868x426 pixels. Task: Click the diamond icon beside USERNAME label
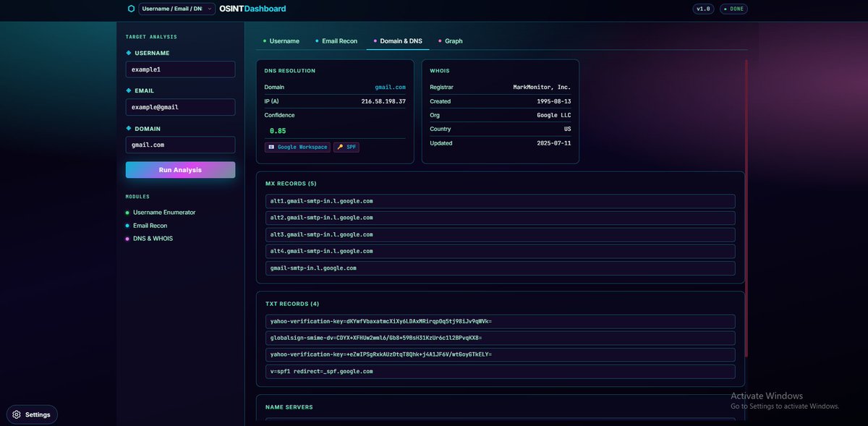click(129, 53)
